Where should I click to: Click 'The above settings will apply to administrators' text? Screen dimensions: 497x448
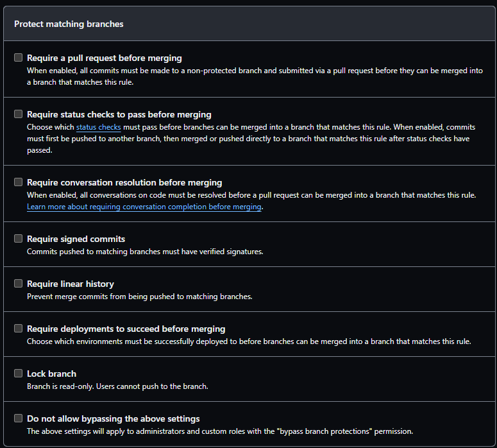point(220,431)
